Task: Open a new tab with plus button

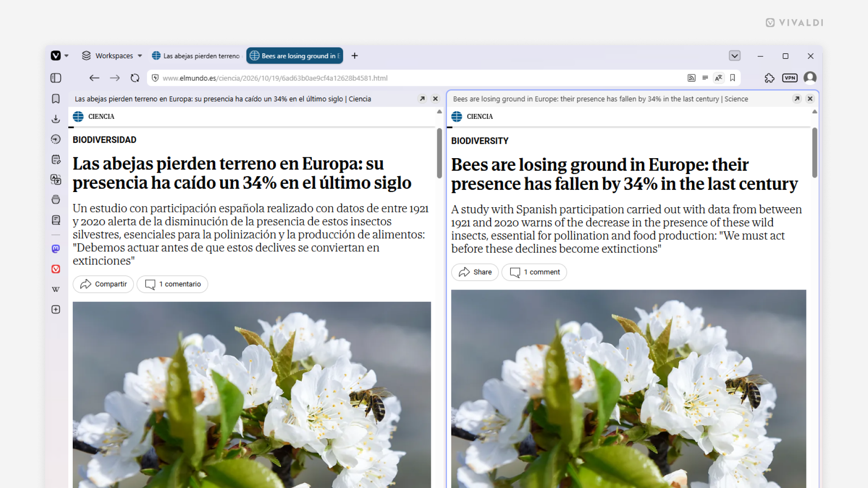Action: click(354, 56)
